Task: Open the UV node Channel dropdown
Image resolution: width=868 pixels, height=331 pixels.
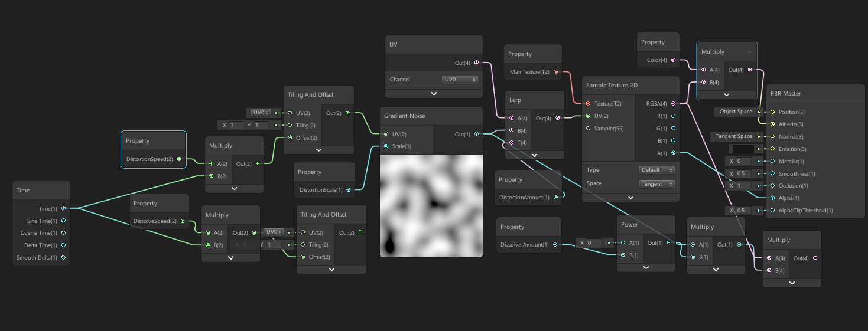Action: (x=460, y=80)
